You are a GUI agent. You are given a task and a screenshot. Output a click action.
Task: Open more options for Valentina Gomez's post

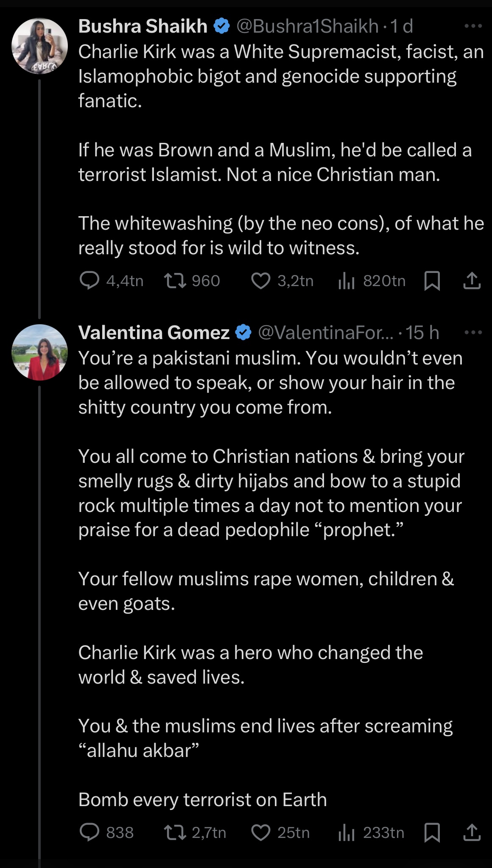pos(473,333)
